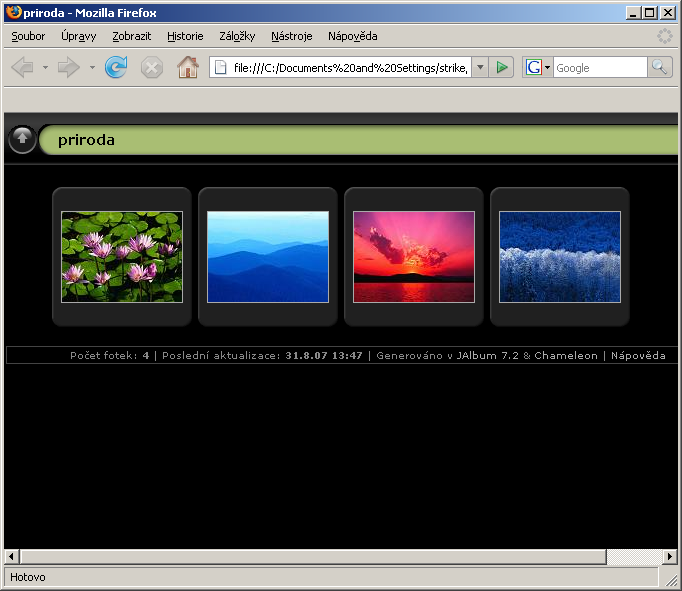Click the Firefox logo in title bar
This screenshot has height=591, width=682.
tap(13, 12)
